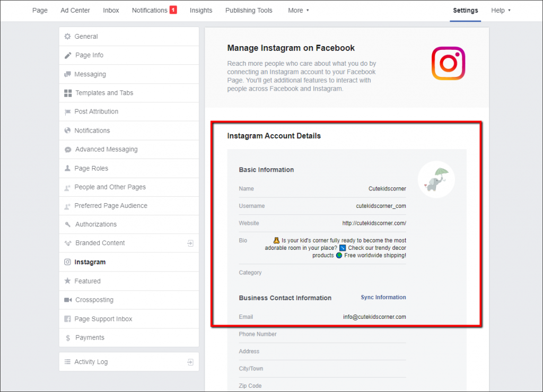This screenshot has width=543, height=392.
Task: Click the username cutekidscorner_com
Action: tap(381, 206)
